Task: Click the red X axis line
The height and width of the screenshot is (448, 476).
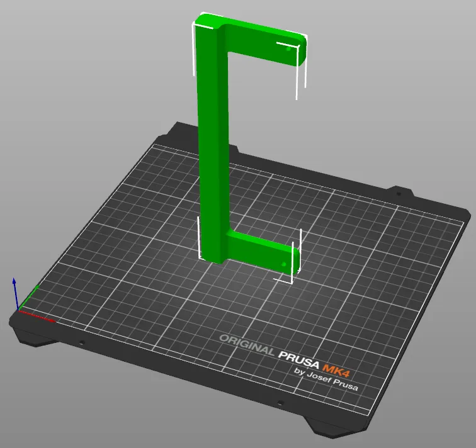Action: click(x=37, y=316)
